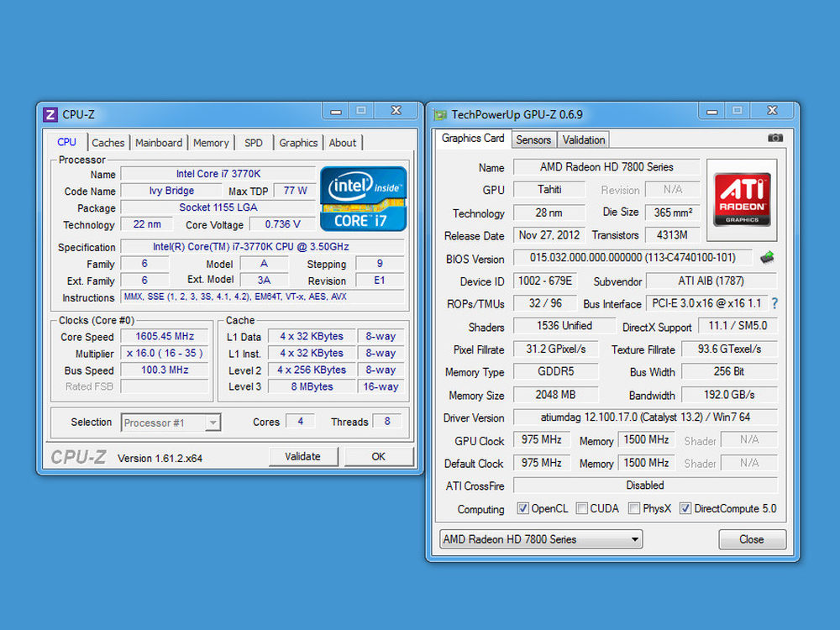
Task: Open the Validation tab in GPU-Z
Action: pos(584,139)
